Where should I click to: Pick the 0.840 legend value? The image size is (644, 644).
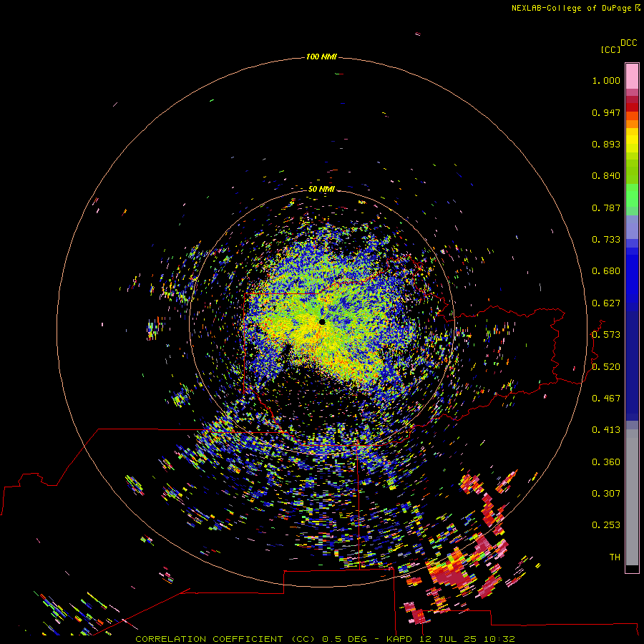[606, 176]
